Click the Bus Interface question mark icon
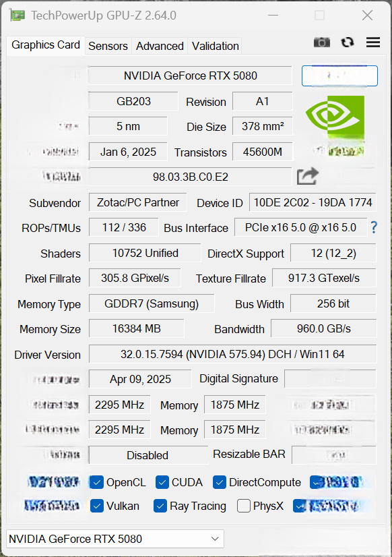The width and height of the screenshot is (392, 557). pyautogui.click(x=374, y=227)
